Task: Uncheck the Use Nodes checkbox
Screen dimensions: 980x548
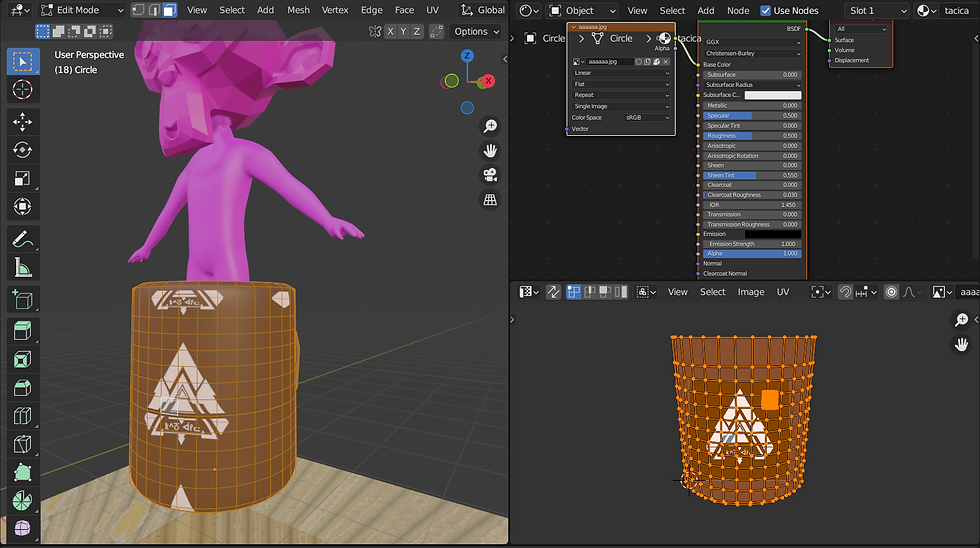Action: point(766,11)
